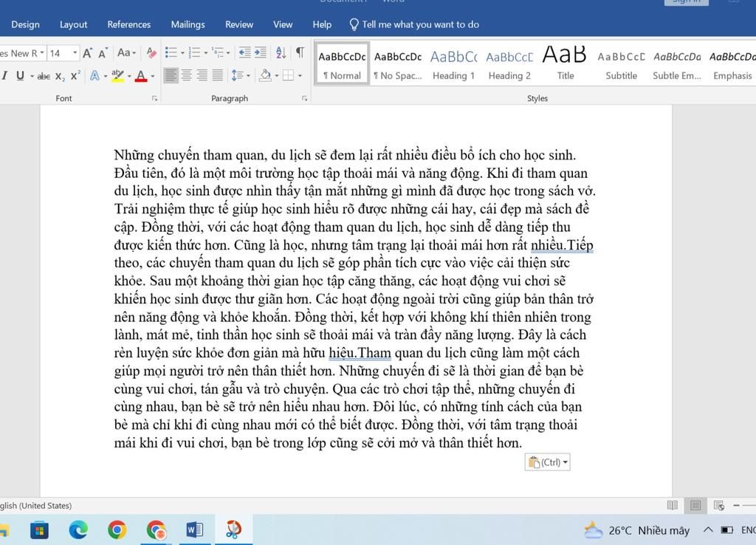The width and height of the screenshot is (756, 545).
Task: Apply the Subtle Emphasis style
Action: (677, 64)
